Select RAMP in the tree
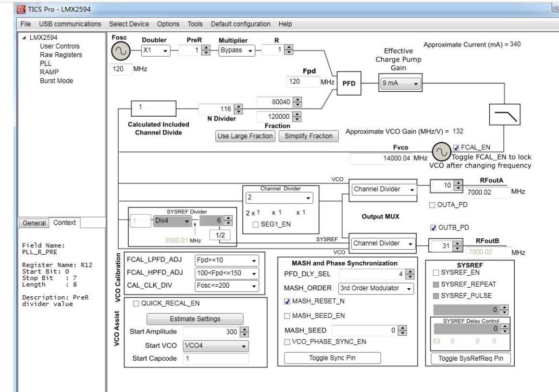 [49, 72]
